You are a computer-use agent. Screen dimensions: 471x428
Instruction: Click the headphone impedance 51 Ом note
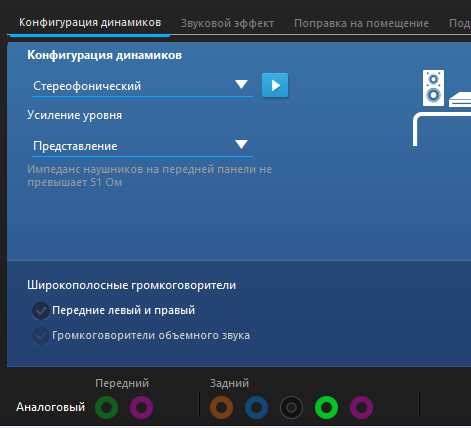150,176
